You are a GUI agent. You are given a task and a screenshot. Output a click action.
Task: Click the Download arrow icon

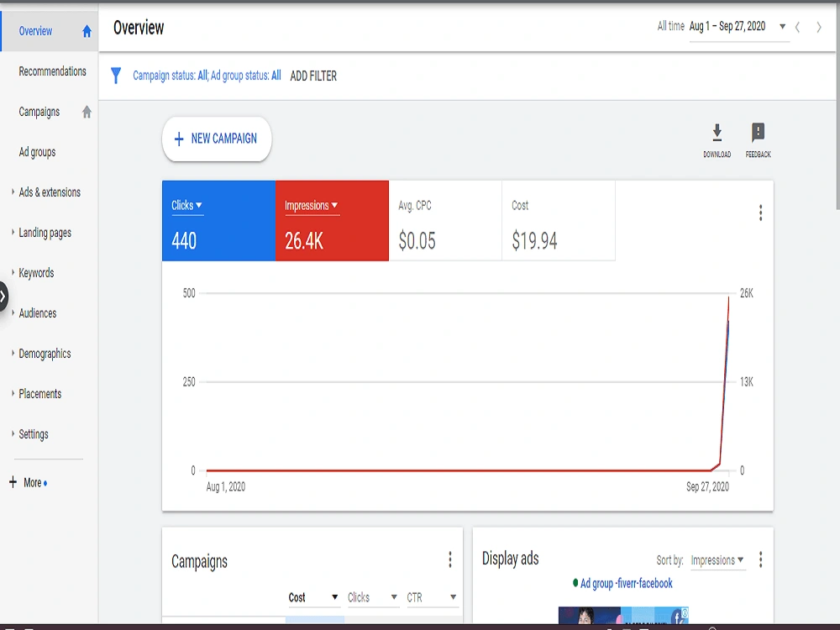click(717, 133)
